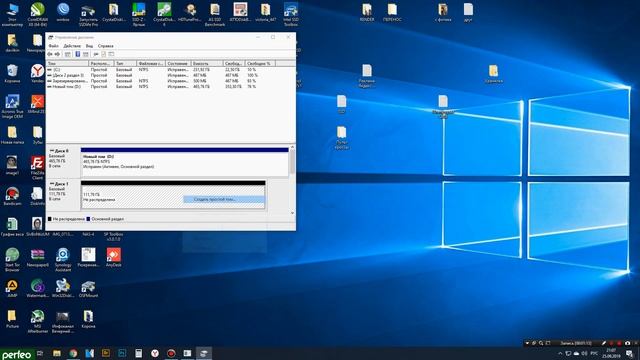Open Yandex browser from the taskbar
The image size is (640, 360).
(155, 353)
